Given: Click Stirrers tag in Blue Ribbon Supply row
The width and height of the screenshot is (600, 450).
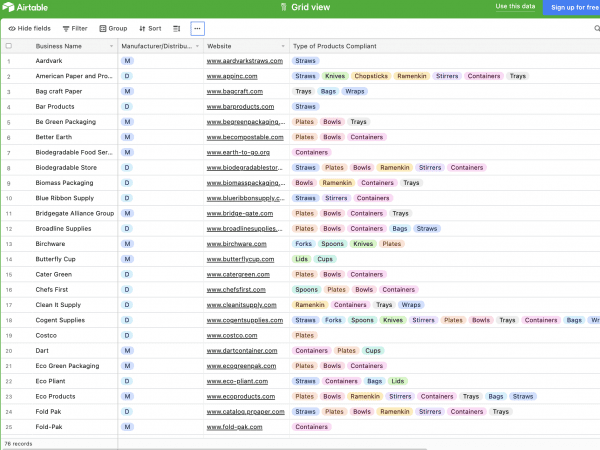Looking at the screenshot, I should (x=336, y=198).
